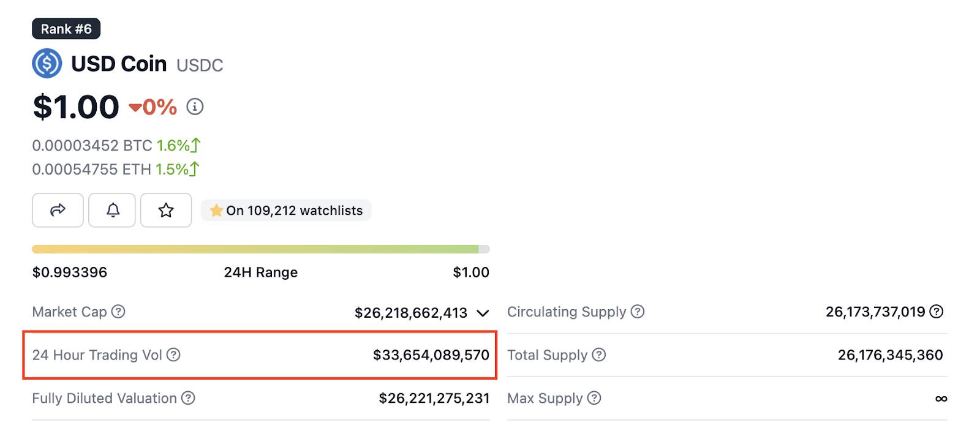Click 0.00003452 BTC price line
The height and width of the screenshot is (442, 980).
(x=116, y=146)
